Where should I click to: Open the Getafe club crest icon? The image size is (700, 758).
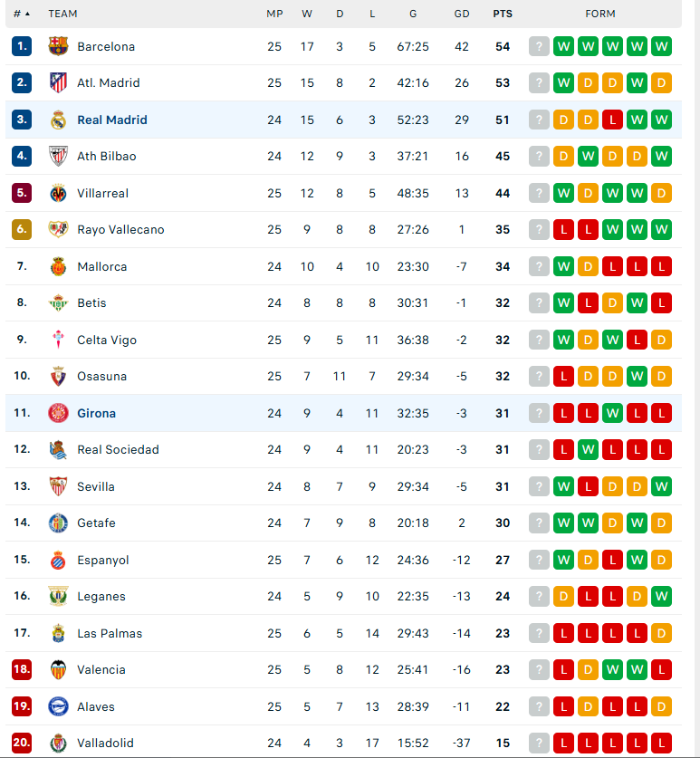[58, 523]
